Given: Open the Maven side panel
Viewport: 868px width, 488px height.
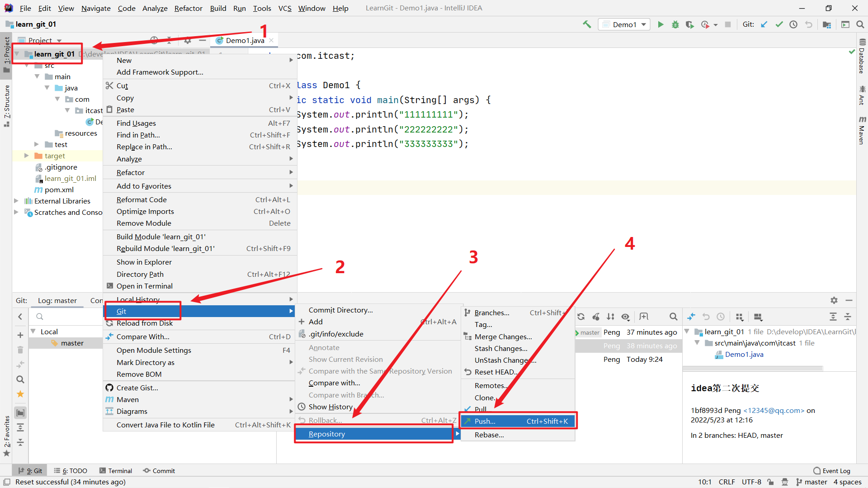Looking at the screenshot, I should tap(862, 130).
